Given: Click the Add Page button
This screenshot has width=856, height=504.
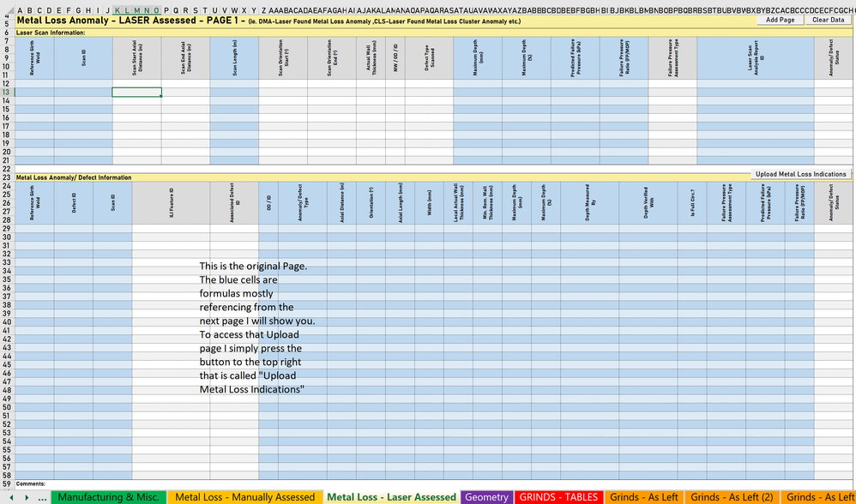Looking at the screenshot, I should coord(779,19).
